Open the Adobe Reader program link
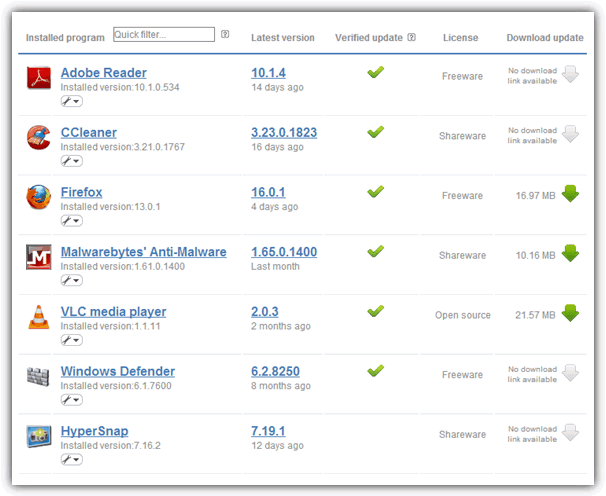This screenshot has width=606, height=496. click(x=104, y=73)
